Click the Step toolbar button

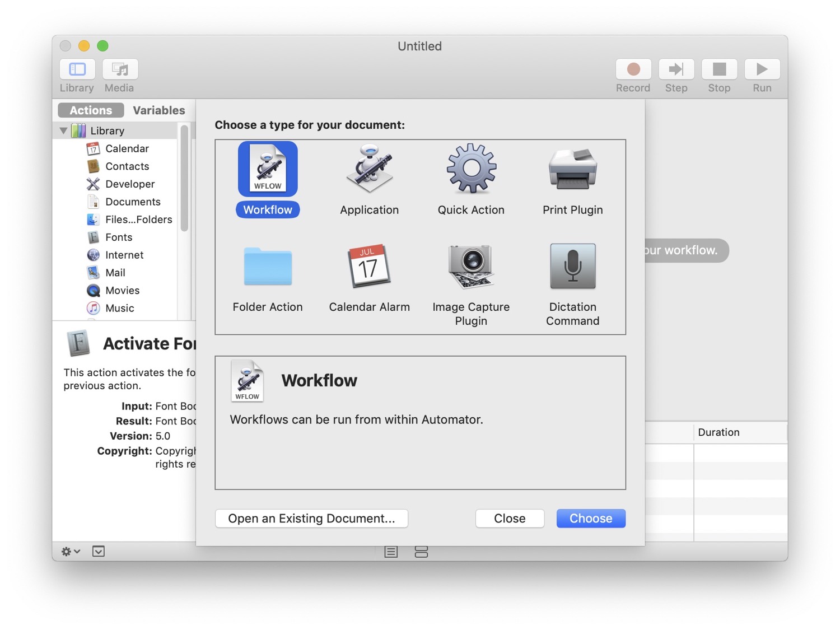pos(676,69)
